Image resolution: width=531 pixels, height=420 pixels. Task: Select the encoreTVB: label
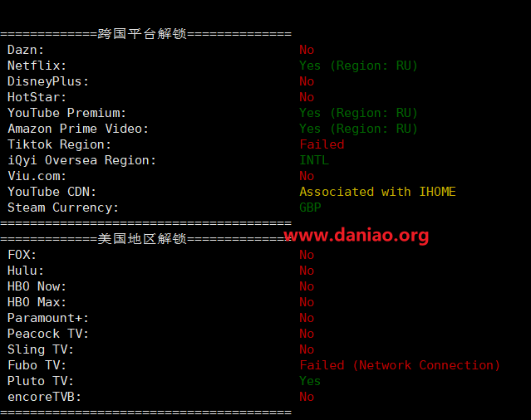44,397
